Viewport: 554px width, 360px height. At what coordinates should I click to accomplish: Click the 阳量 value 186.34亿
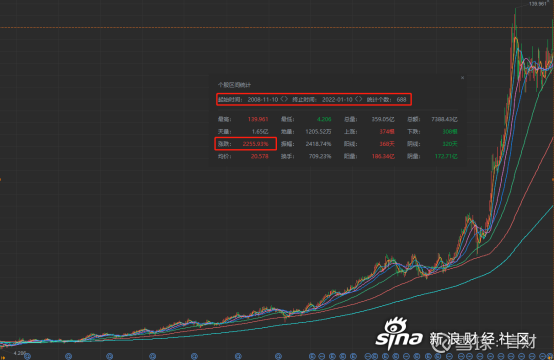(x=383, y=157)
